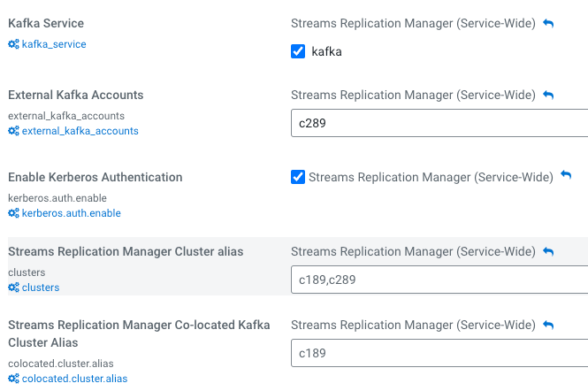
Task: Revert Co-located Kafka Cluster Alias undo arrow
Action: [x=548, y=325]
